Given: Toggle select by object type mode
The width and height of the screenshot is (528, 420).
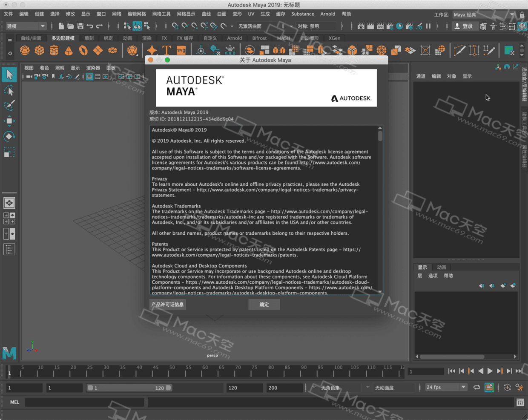Looking at the screenshot, I should pyautogui.click(x=137, y=26).
